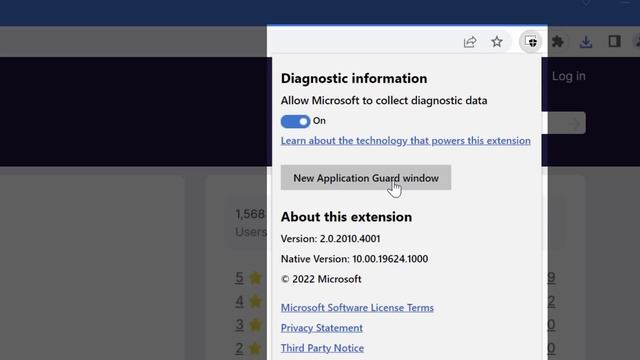This screenshot has width=640, height=360.
Task: Open the downloads arrow icon
Action: [586, 42]
